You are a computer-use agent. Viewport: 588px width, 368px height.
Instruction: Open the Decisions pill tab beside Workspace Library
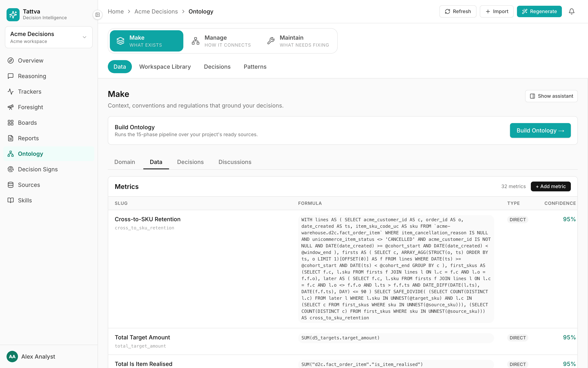(x=217, y=67)
